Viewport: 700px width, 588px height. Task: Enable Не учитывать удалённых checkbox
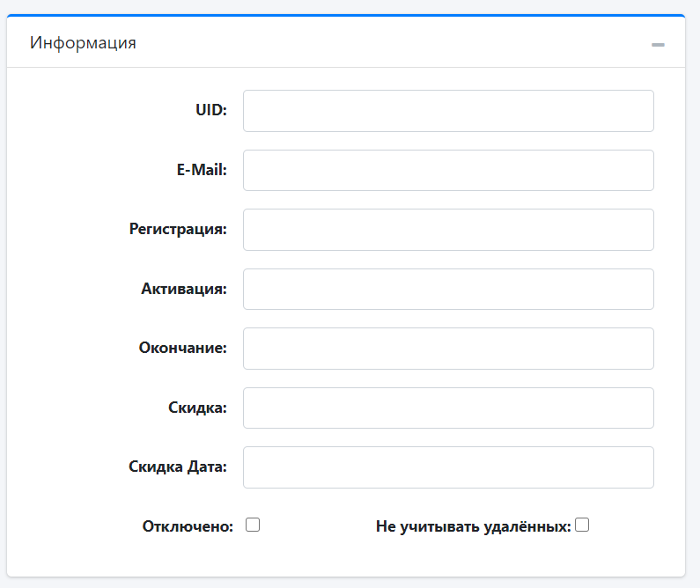click(x=582, y=525)
